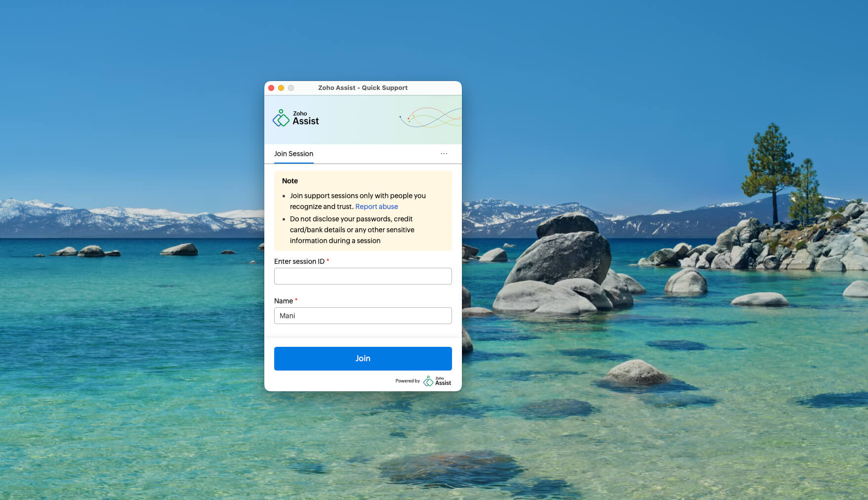868x500 pixels.
Task: Click the 'Do not disclose your passwords' note
Action: 352,230
